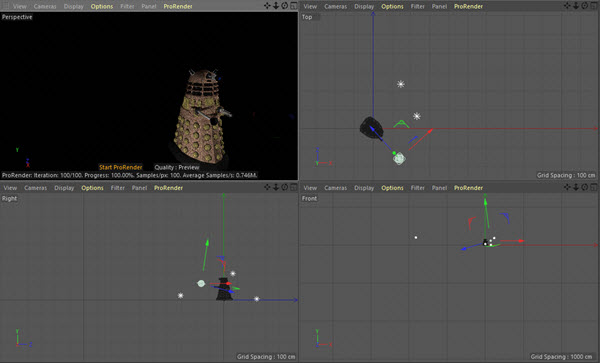Screen dimensions: 600x363
Task: Open Filter menu in Perspective viewport
Action: pos(127,7)
